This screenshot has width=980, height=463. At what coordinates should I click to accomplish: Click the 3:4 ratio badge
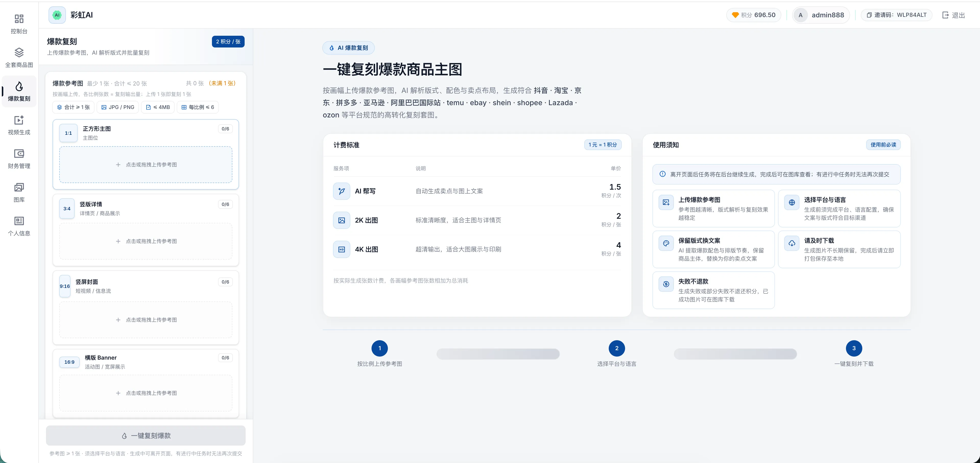[x=67, y=209]
